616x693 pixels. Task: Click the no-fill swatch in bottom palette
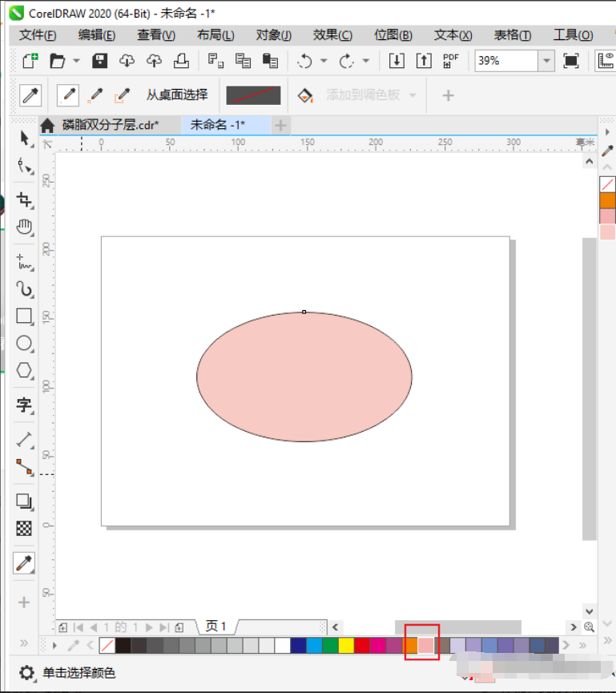coord(107,646)
